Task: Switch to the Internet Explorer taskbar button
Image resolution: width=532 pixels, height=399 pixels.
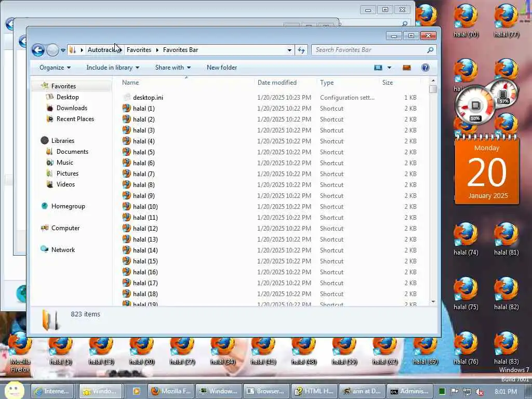Action: [52, 391]
